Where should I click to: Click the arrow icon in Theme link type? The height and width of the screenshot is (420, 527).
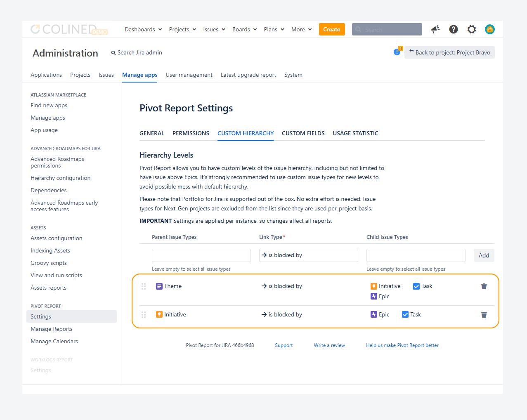point(264,286)
